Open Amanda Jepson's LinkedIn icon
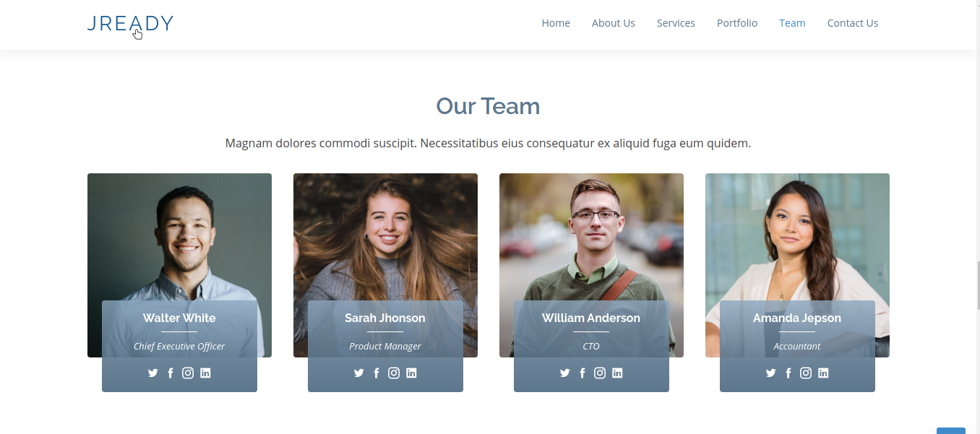 point(823,373)
